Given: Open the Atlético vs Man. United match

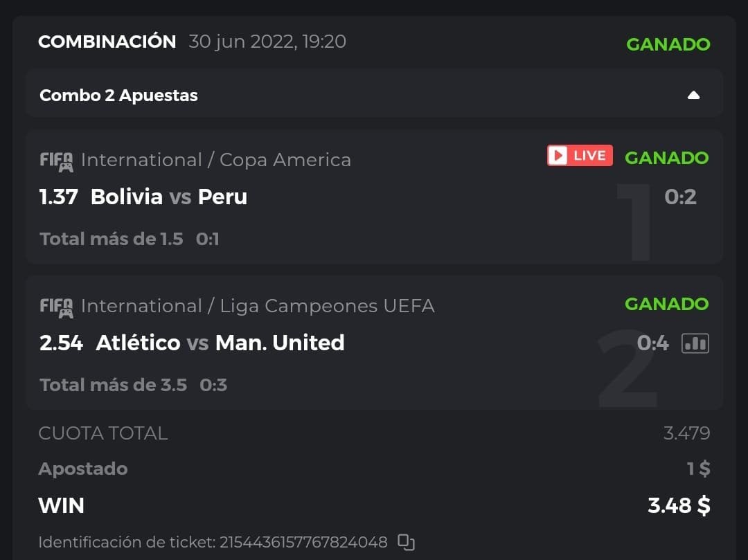Looking at the screenshot, I should (220, 343).
